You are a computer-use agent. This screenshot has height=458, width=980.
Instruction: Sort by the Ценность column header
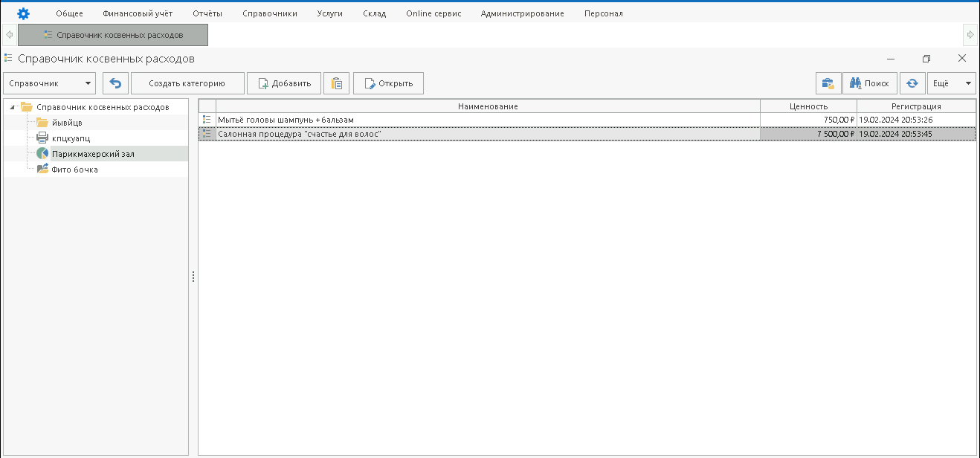pos(807,106)
